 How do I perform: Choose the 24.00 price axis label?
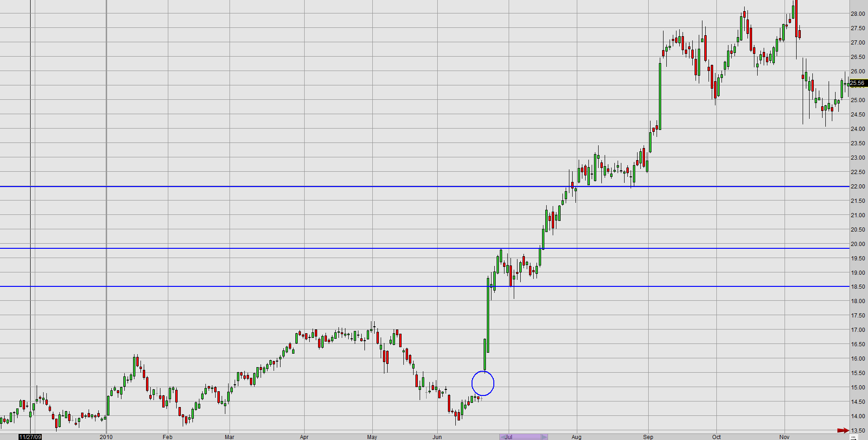857,129
